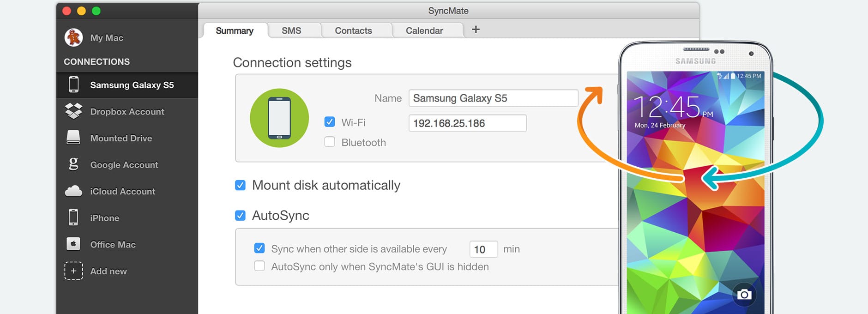868x314 pixels.
Task: Open iCloud Account connection label
Action: (x=122, y=191)
